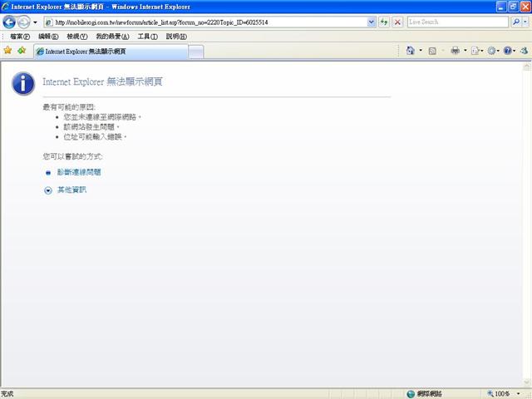This screenshot has height=399, width=532.
Task: Open the 檔案(F) menu
Action: pos(20,37)
